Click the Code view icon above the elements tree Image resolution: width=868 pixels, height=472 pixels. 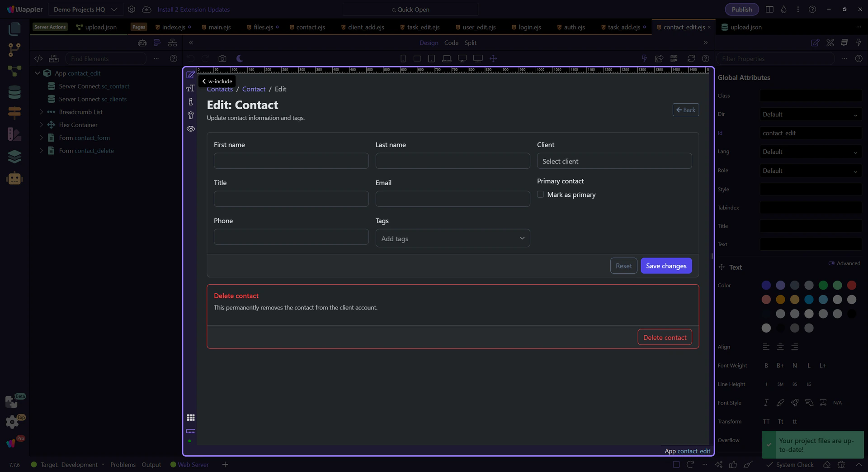point(38,58)
